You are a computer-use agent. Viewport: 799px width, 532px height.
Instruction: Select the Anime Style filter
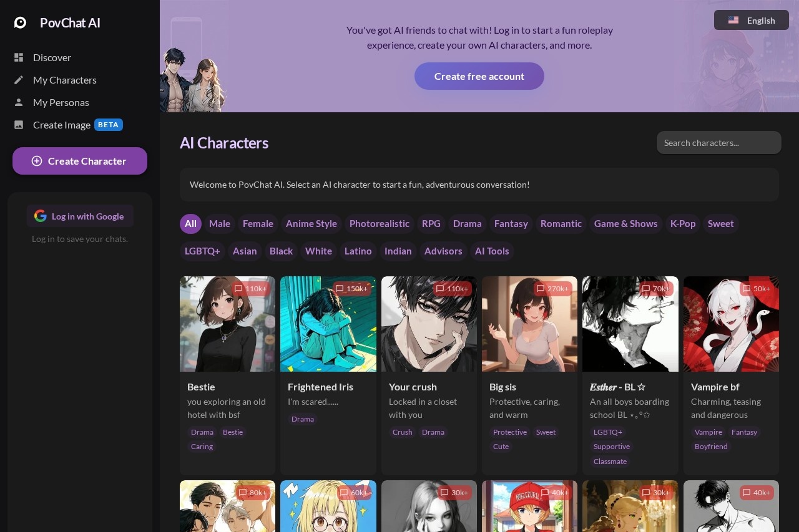(311, 224)
